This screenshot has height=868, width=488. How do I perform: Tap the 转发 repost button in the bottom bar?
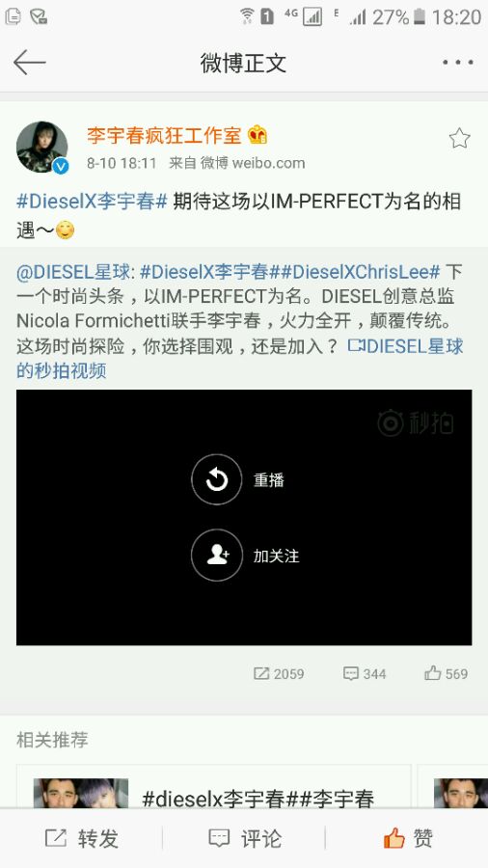(81, 839)
